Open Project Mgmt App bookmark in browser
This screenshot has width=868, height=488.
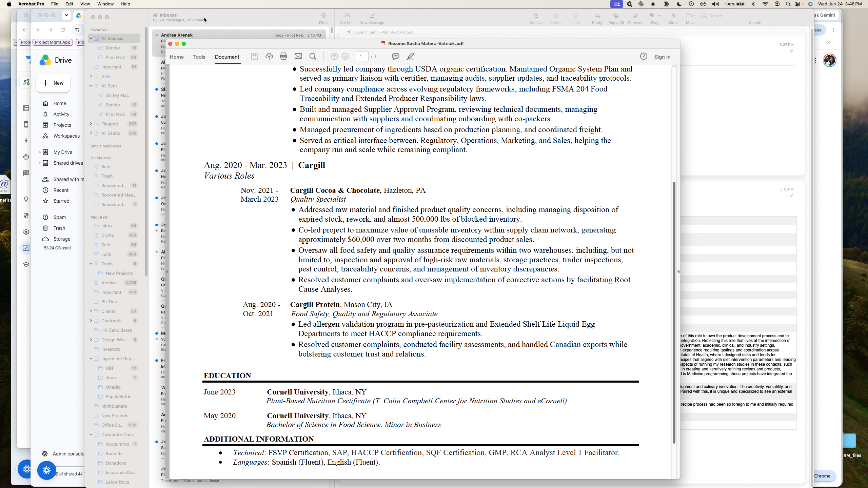tap(53, 42)
